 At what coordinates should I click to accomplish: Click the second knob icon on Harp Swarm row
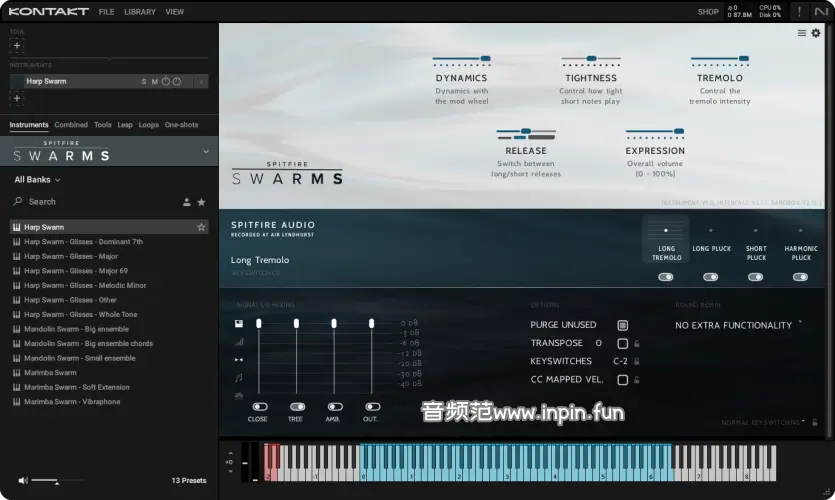(177, 81)
